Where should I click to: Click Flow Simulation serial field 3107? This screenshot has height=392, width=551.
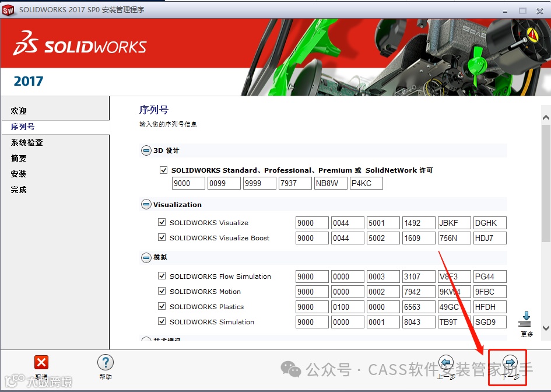[x=419, y=276]
